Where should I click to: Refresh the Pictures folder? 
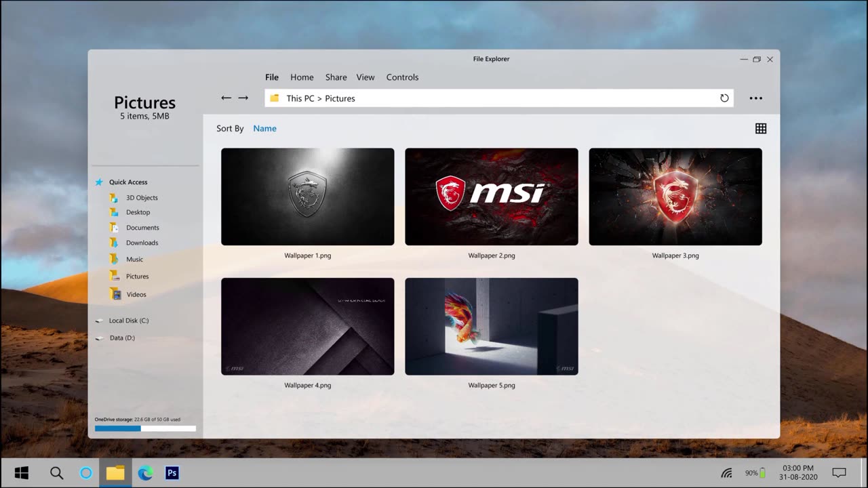[724, 98]
